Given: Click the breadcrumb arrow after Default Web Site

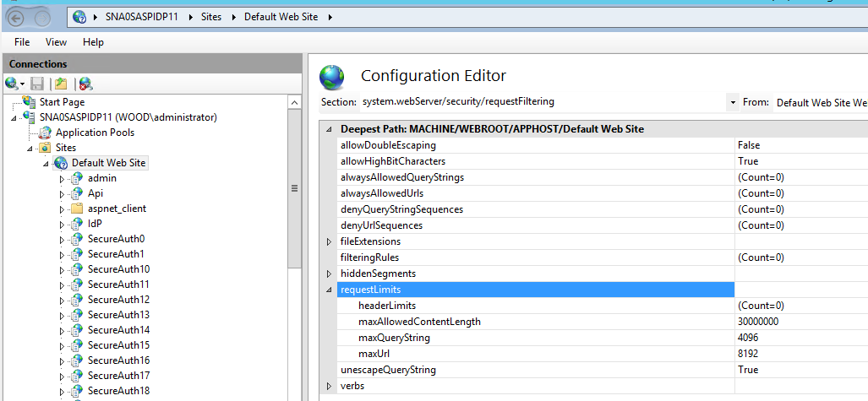Looking at the screenshot, I should click(330, 17).
